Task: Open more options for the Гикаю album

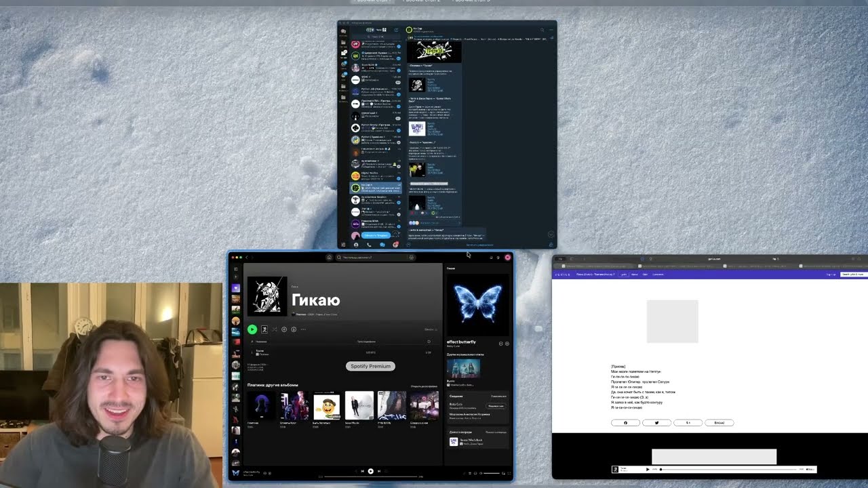Action: (303, 329)
